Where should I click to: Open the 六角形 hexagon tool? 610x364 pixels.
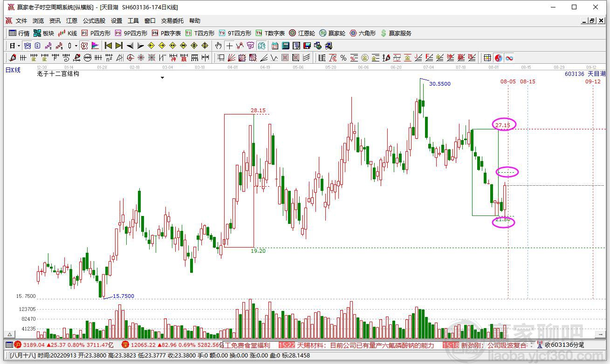point(363,33)
